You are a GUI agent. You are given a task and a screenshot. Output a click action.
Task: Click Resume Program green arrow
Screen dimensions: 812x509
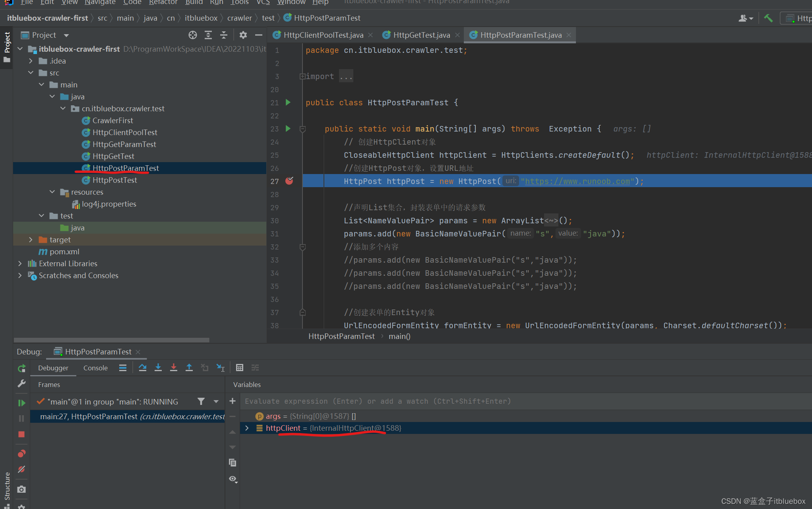click(x=21, y=403)
